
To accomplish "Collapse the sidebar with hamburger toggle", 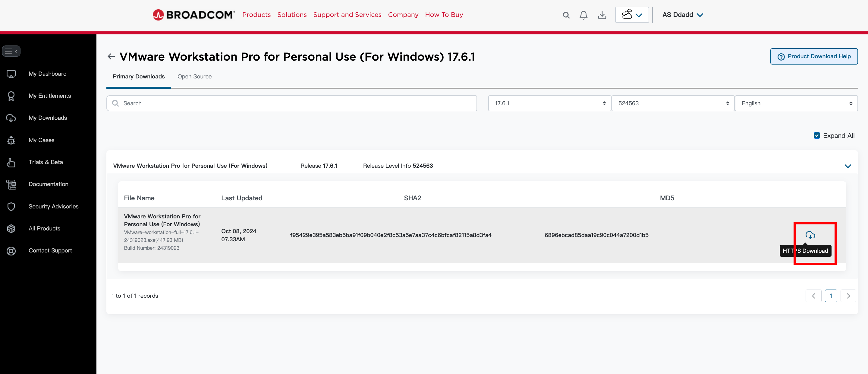I will point(11,51).
